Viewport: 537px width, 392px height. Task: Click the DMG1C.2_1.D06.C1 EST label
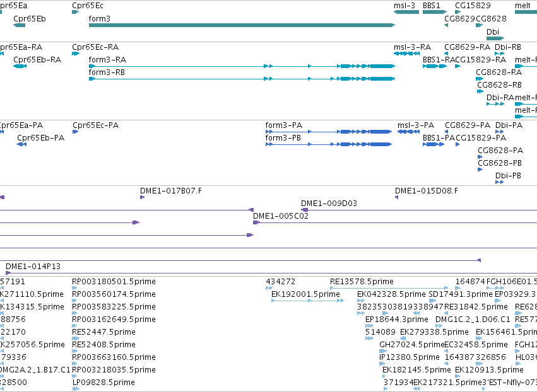tap(473, 320)
